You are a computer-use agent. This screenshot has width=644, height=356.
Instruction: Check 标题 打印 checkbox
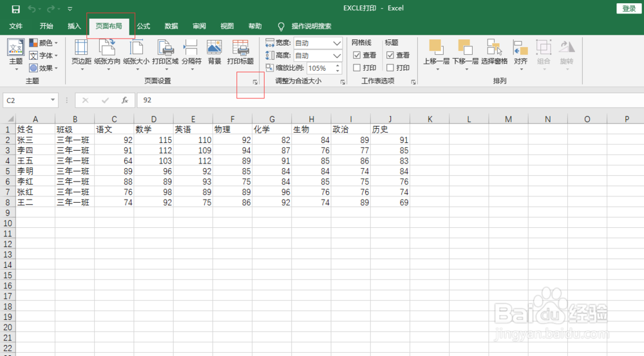click(390, 68)
